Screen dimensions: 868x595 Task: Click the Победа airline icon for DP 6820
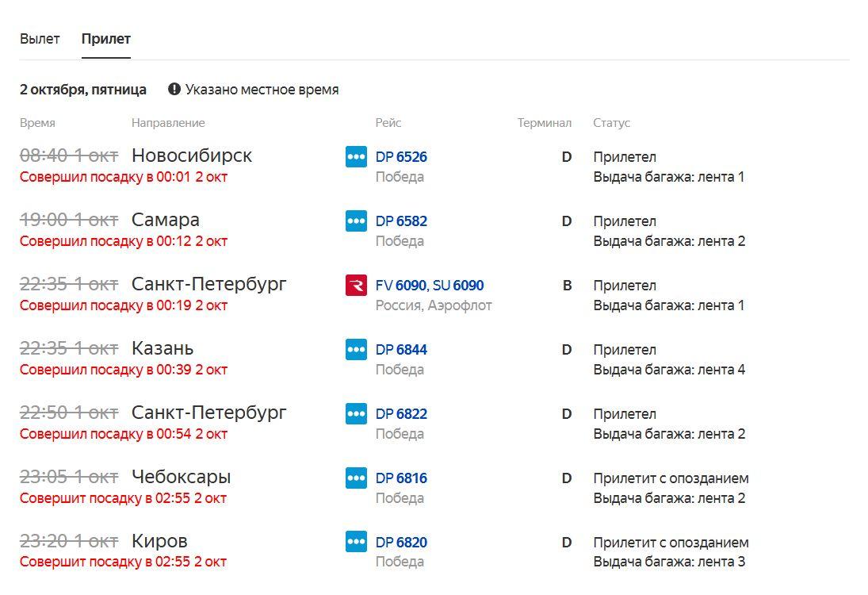pyautogui.click(x=356, y=542)
